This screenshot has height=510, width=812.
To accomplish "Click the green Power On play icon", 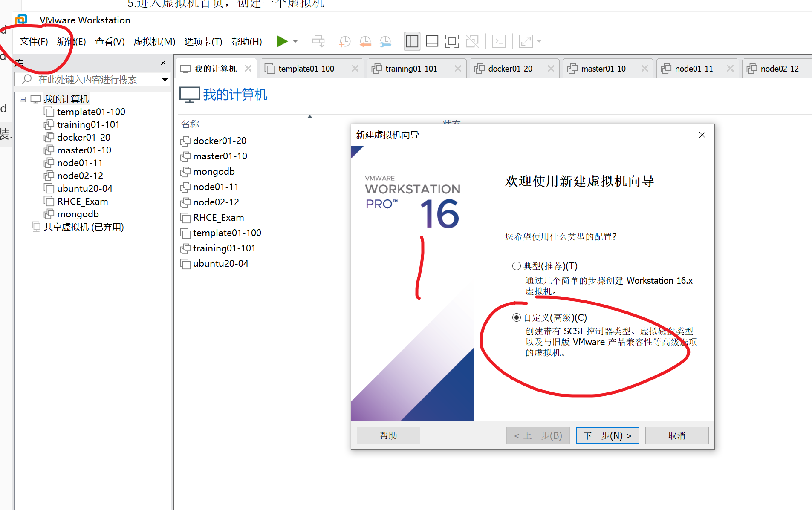I will click(x=282, y=41).
